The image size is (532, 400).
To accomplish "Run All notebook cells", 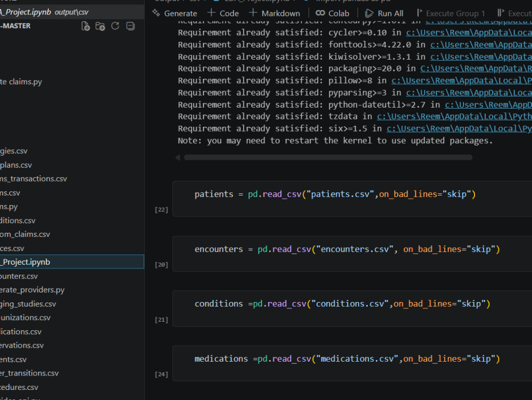I will (x=384, y=13).
